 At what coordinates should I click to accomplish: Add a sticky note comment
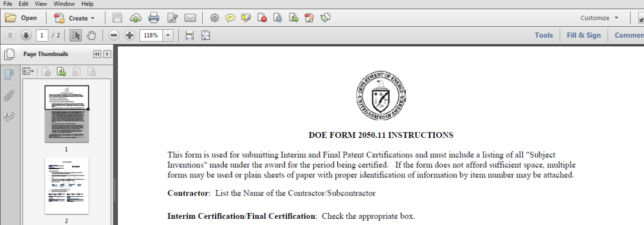click(230, 18)
